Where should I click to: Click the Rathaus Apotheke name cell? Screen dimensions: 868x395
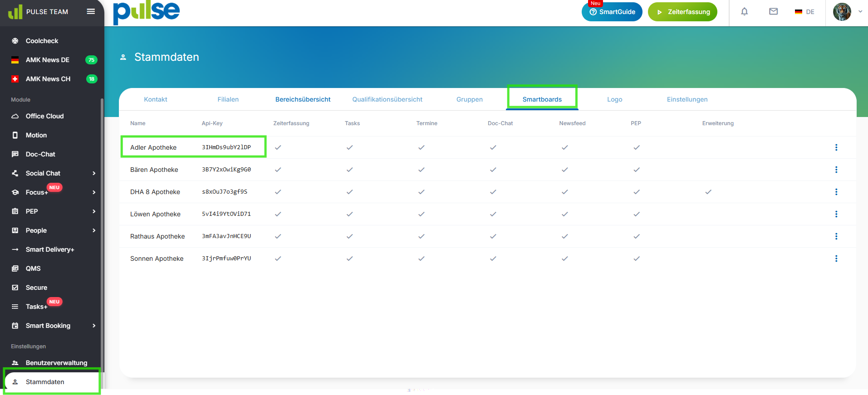(157, 236)
